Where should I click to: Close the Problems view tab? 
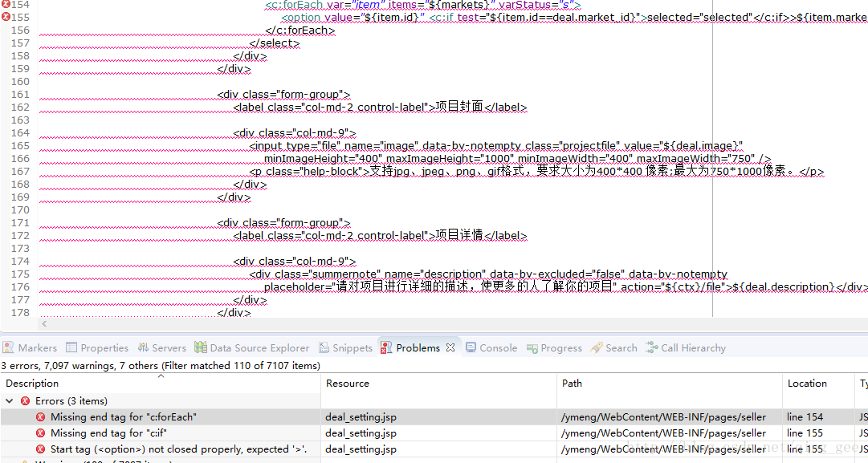(x=450, y=348)
